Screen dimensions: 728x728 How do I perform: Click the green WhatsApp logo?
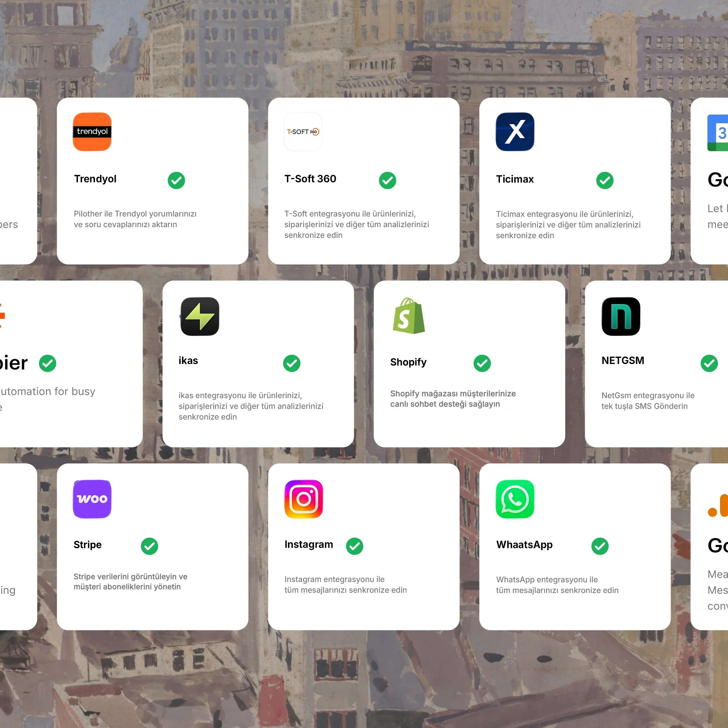click(515, 499)
